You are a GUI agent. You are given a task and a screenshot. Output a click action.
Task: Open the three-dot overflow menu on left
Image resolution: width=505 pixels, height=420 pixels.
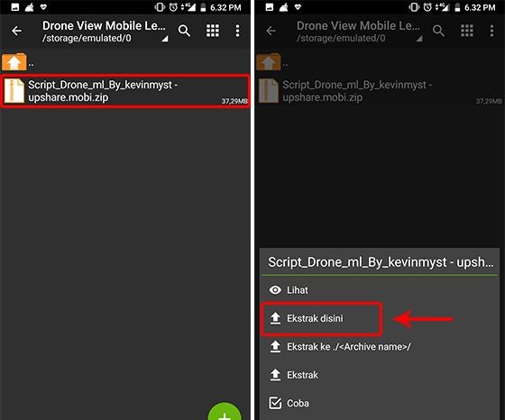(x=237, y=31)
